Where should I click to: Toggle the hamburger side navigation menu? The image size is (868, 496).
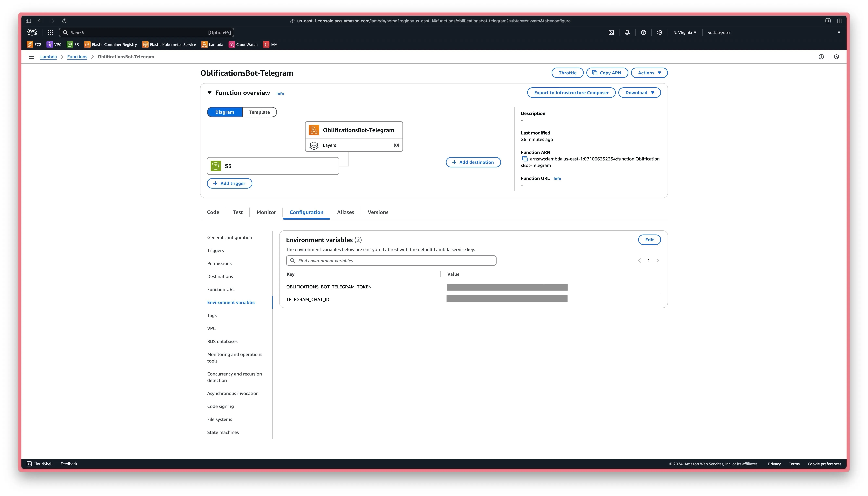pyautogui.click(x=31, y=57)
